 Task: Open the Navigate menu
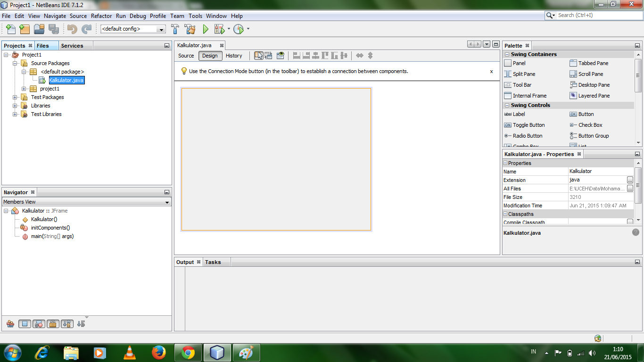[55, 16]
